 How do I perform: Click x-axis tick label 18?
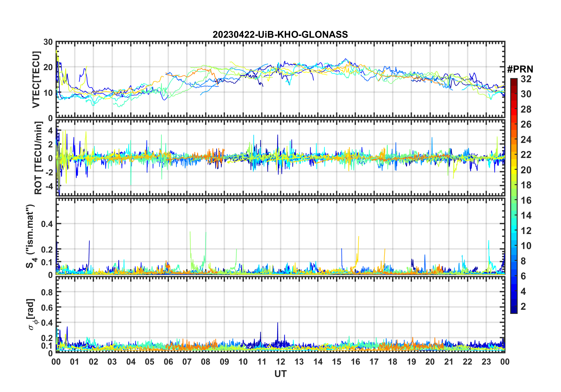click(x=393, y=362)
